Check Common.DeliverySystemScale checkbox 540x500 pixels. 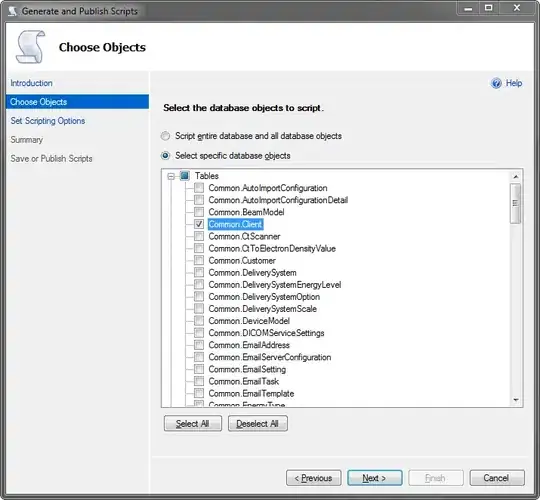pyautogui.click(x=199, y=309)
